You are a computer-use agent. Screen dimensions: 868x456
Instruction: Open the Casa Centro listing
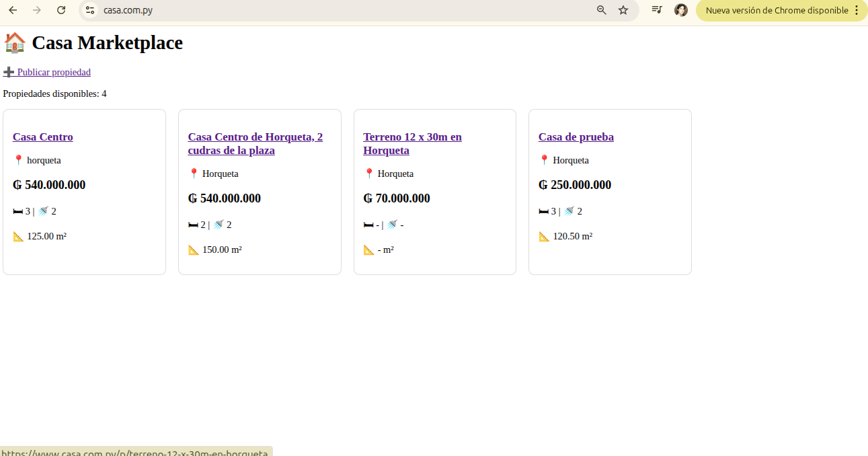(43, 137)
